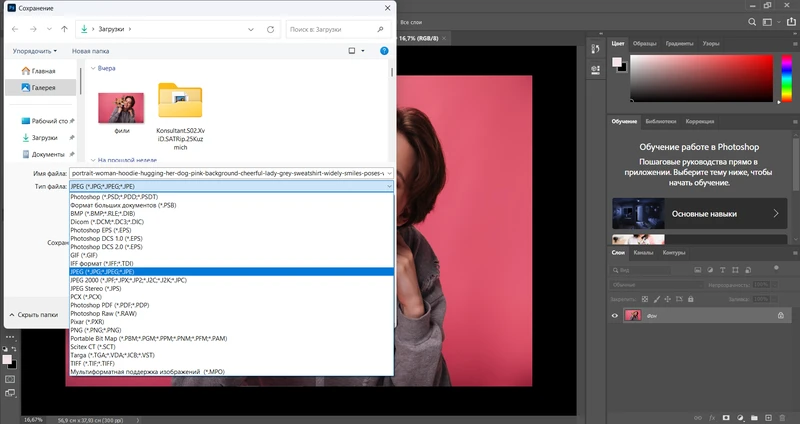
Task: Add layer mask using bottom panel icon
Action: pyautogui.click(x=726, y=415)
